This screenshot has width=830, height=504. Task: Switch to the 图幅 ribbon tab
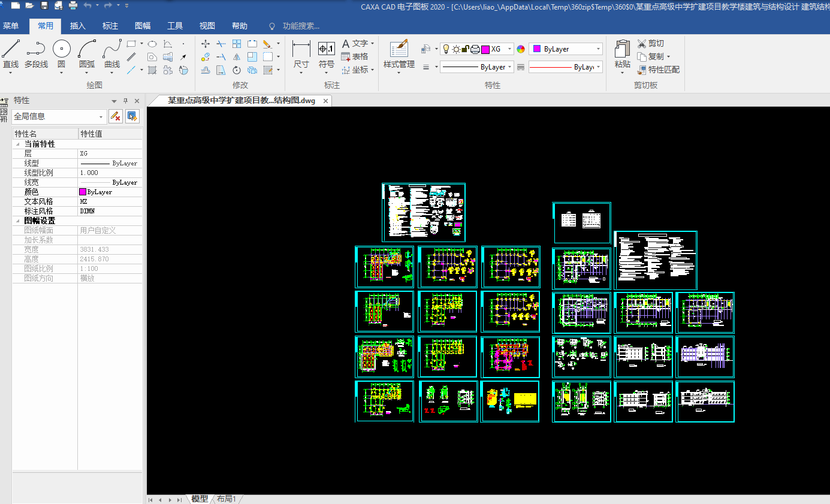click(x=143, y=26)
